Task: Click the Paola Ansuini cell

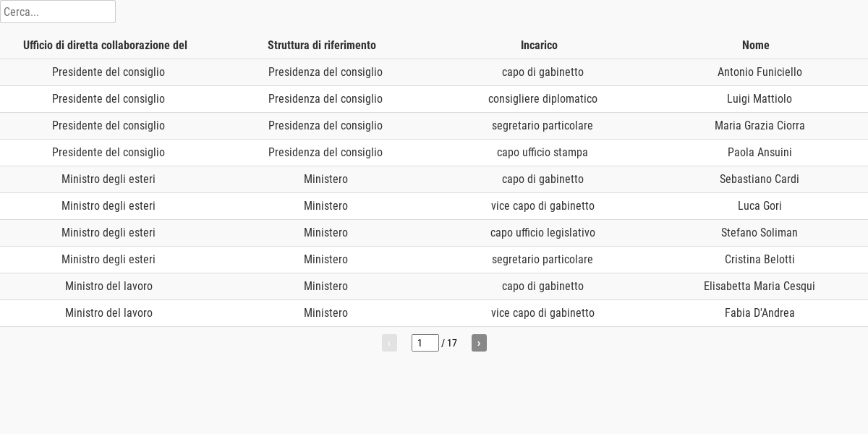Action: (759, 153)
